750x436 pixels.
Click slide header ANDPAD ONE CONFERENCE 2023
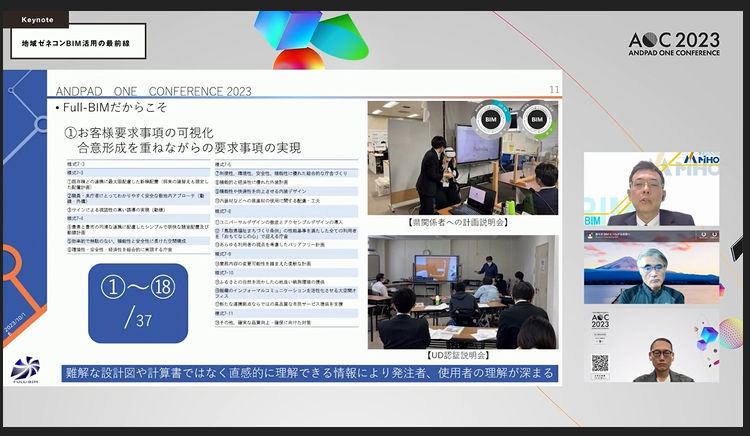point(153,91)
